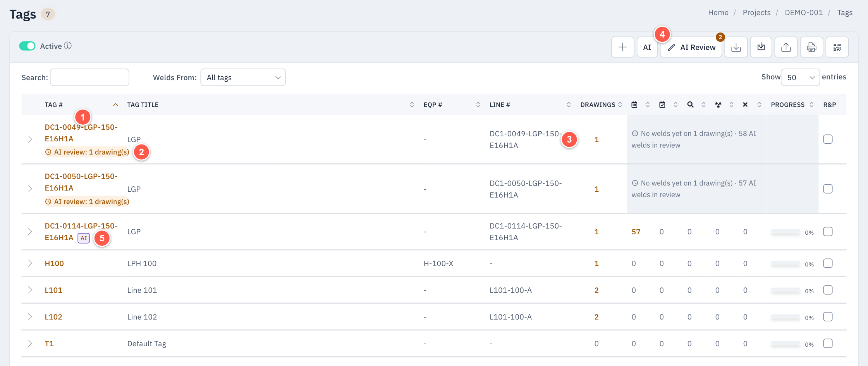868x366 pixels.
Task: Click the upload/export arrow icon button
Action: pyautogui.click(x=786, y=47)
